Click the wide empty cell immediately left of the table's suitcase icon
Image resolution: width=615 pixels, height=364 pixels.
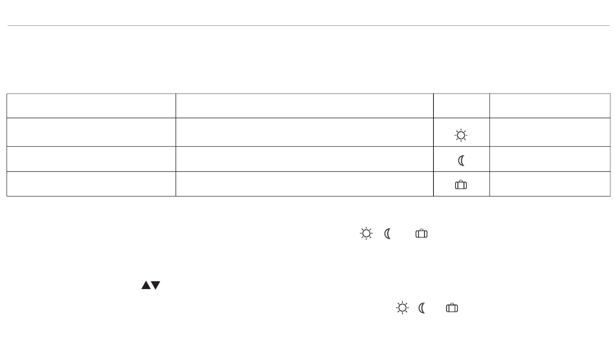(304, 184)
